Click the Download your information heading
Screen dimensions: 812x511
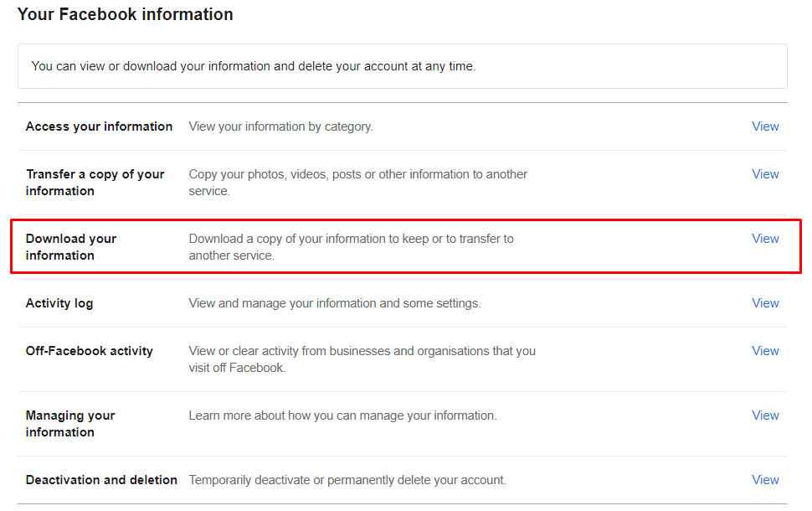71,246
